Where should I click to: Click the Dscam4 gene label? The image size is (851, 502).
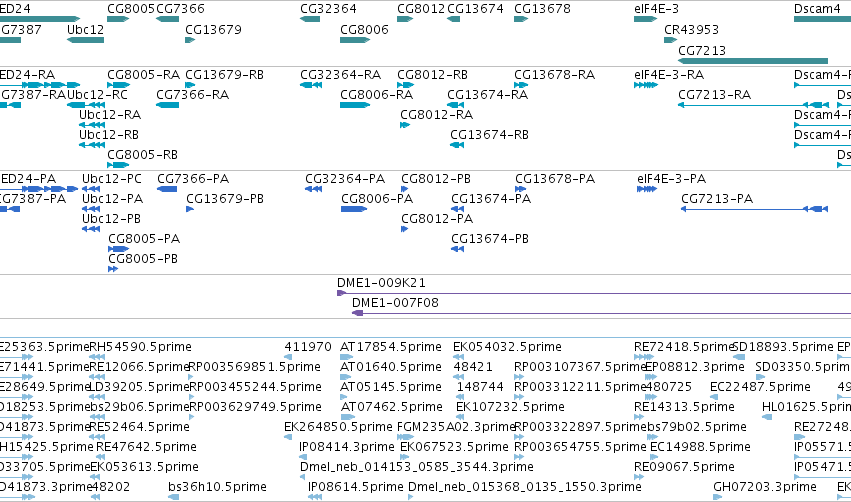[x=817, y=9]
